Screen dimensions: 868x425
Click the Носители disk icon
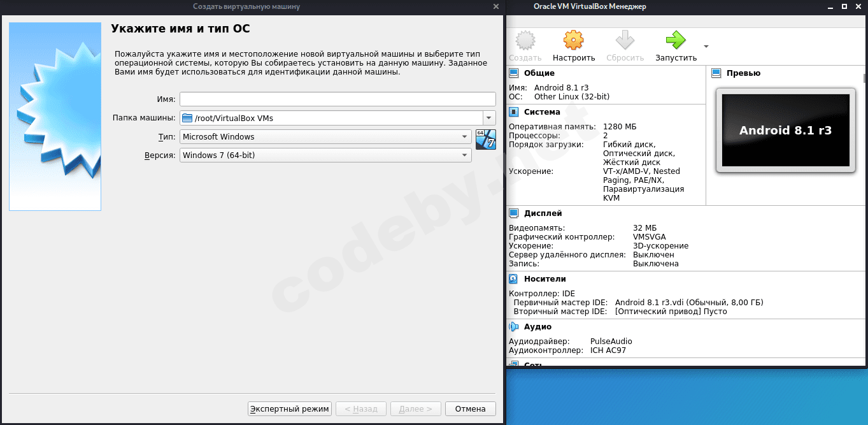514,279
